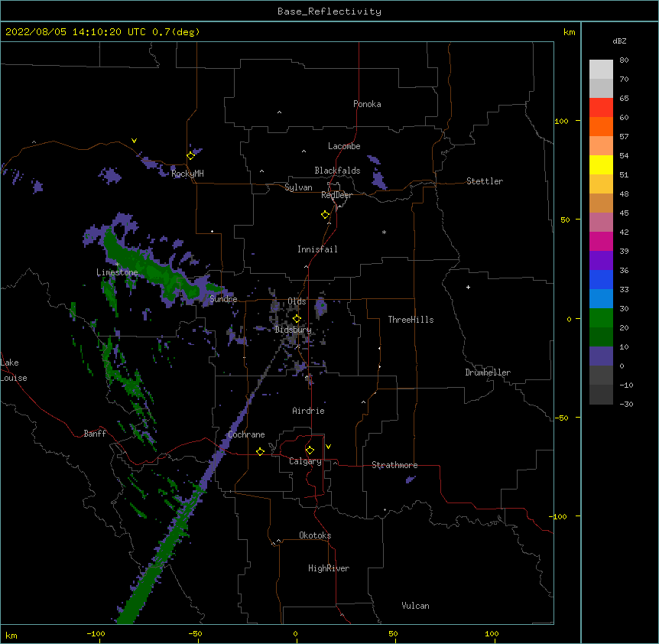This screenshot has width=659, height=644.
Task: Click the Base_Reflectivity title text
Action: click(x=329, y=11)
